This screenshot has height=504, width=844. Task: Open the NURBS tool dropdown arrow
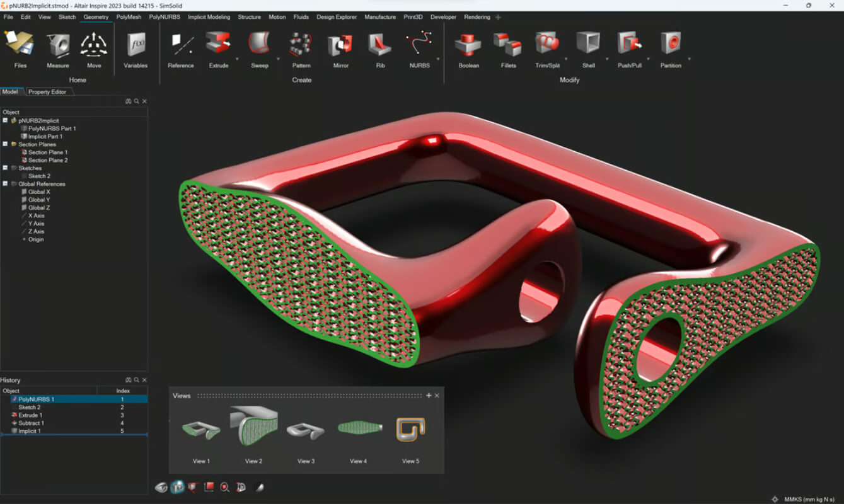pos(438,58)
